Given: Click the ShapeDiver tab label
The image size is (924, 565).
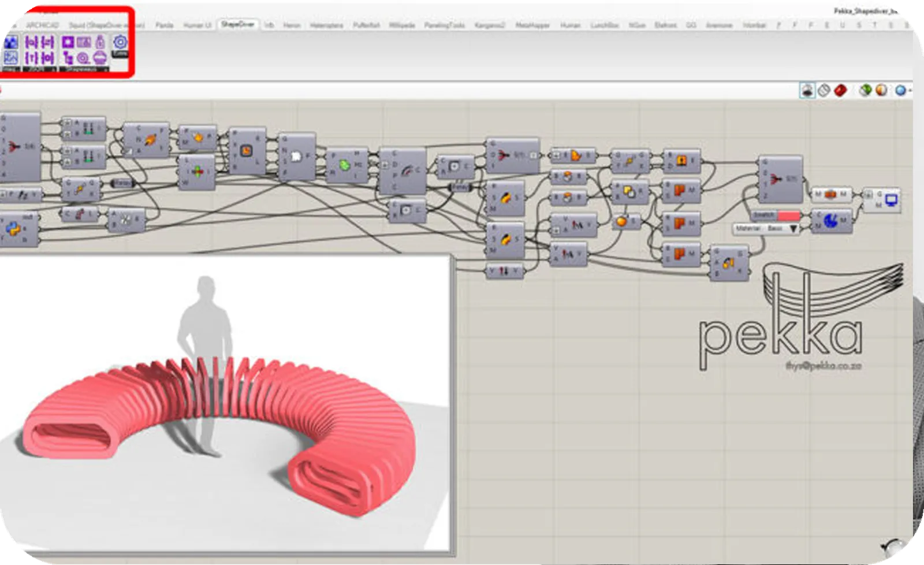Looking at the screenshot, I should (x=233, y=25).
